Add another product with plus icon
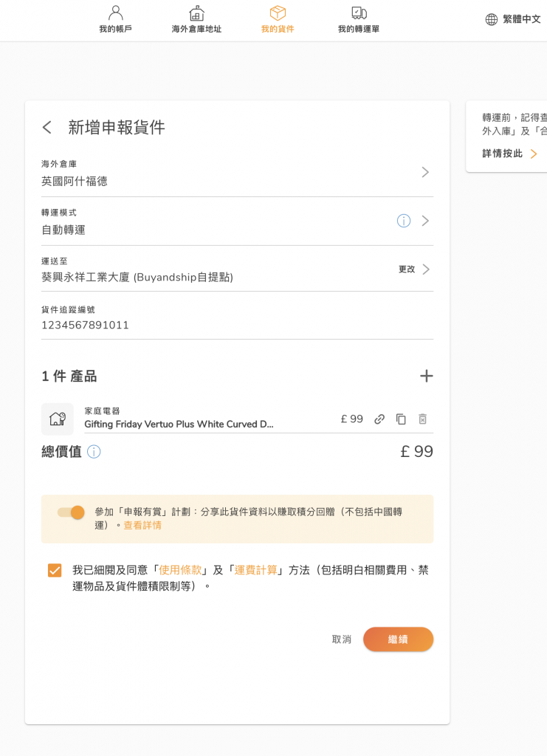Viewport: 547px width, 756px height. click(426, 376)
